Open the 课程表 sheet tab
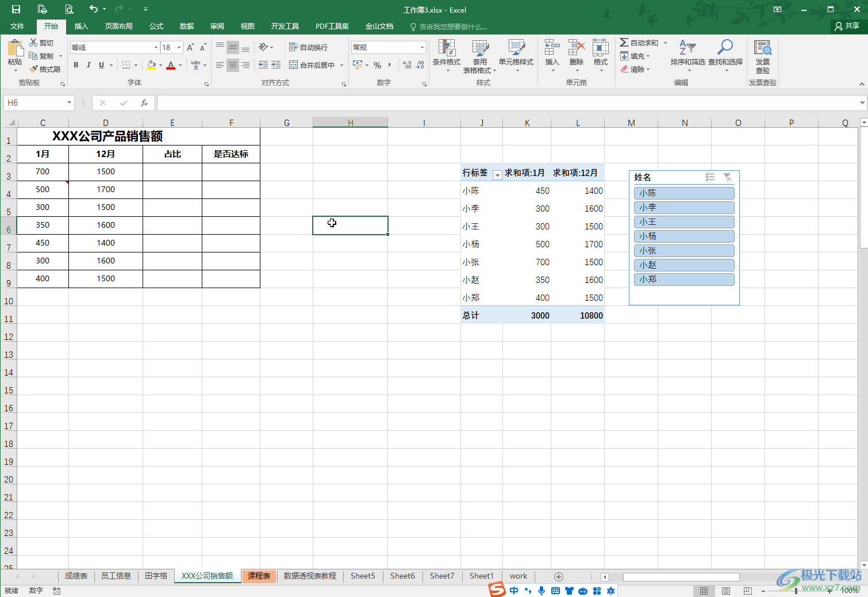Viewport: 868px width, 597px height. [259, 576]
